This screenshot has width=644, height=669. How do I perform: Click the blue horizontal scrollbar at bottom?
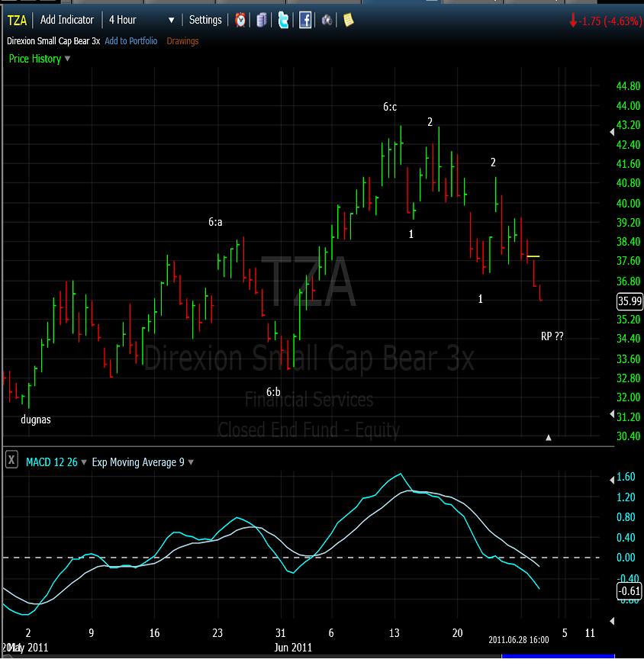(558, 656)
